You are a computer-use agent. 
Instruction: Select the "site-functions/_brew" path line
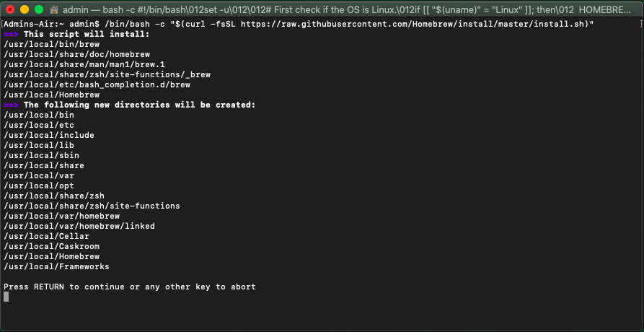107,74
